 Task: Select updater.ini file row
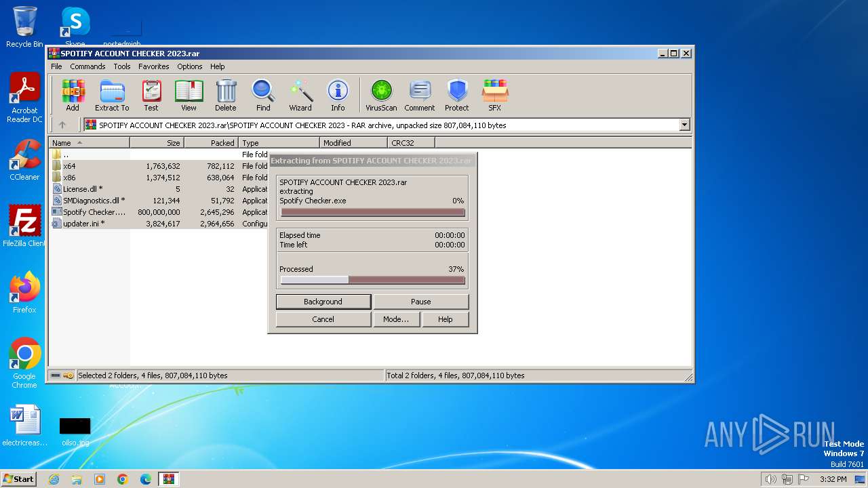[x=159, y=224]
